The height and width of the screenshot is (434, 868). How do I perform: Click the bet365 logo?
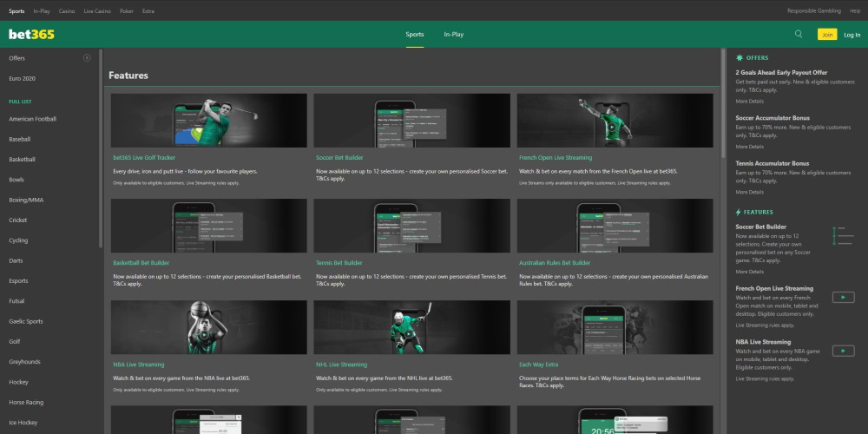(31, 35)
